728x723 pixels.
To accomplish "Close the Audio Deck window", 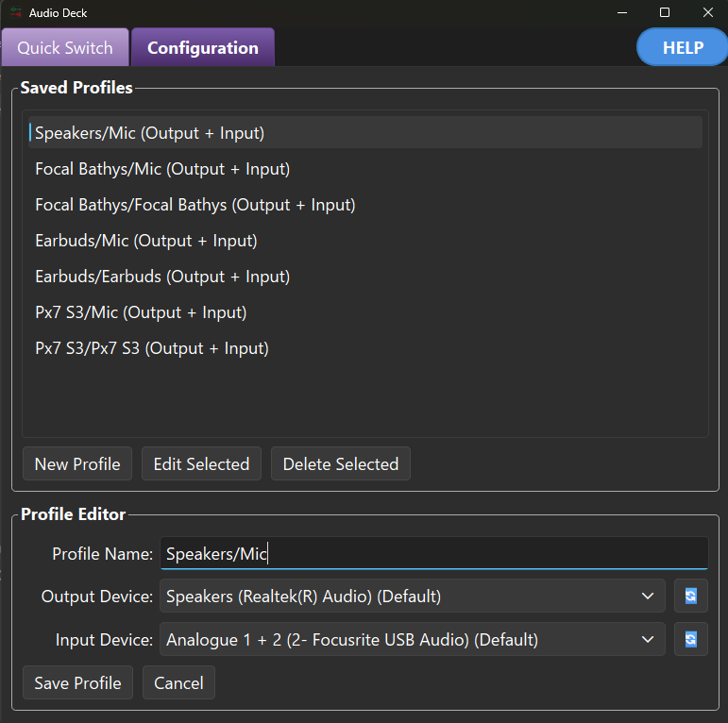I will coord(707,12).
